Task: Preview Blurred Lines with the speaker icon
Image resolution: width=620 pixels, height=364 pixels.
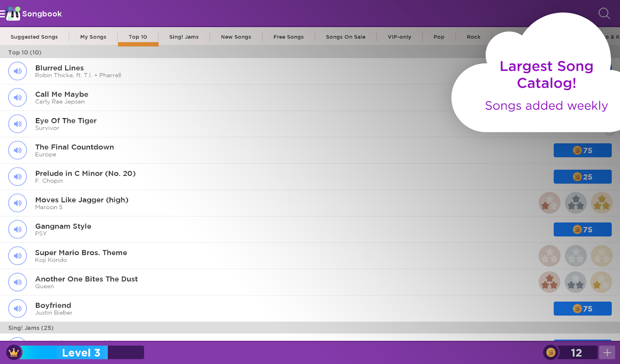Action: 17,71
